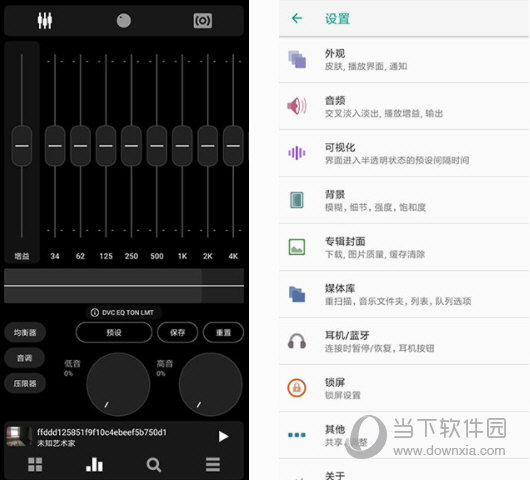Click the 62 Hz band slider handle

click(x=80, y=146)
